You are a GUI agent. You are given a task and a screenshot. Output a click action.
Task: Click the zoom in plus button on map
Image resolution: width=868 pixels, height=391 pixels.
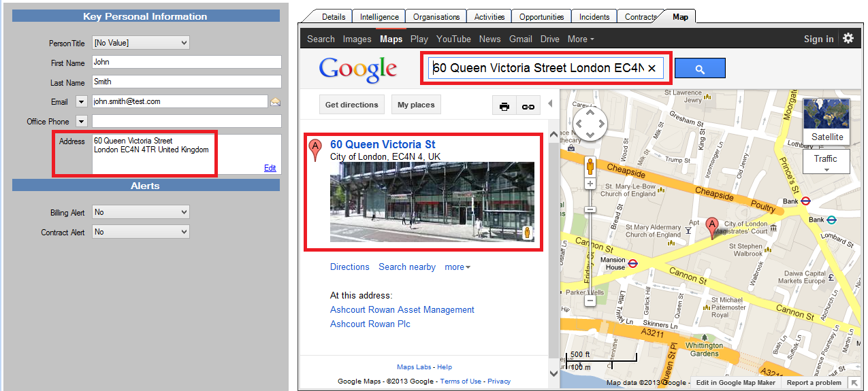click(590, 184)
